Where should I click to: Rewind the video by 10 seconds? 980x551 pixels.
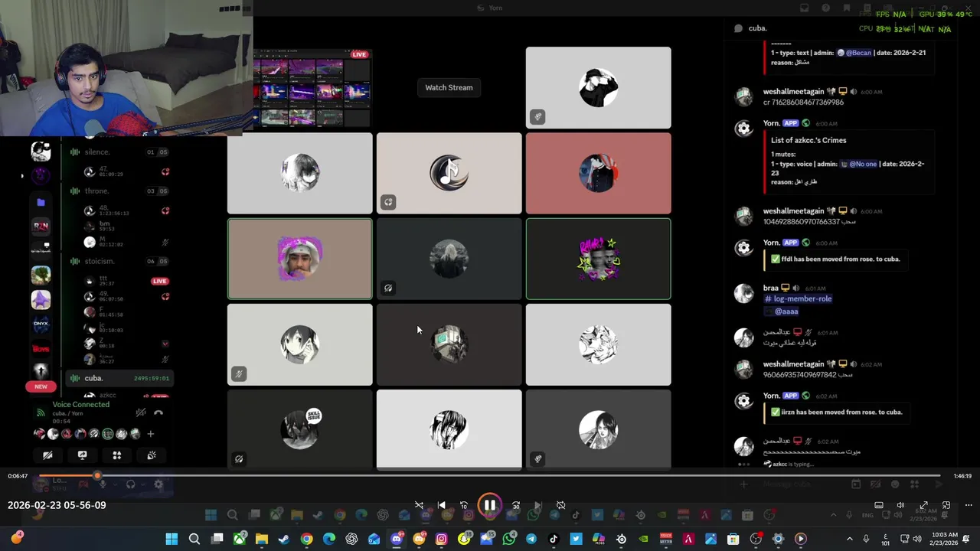464,505
